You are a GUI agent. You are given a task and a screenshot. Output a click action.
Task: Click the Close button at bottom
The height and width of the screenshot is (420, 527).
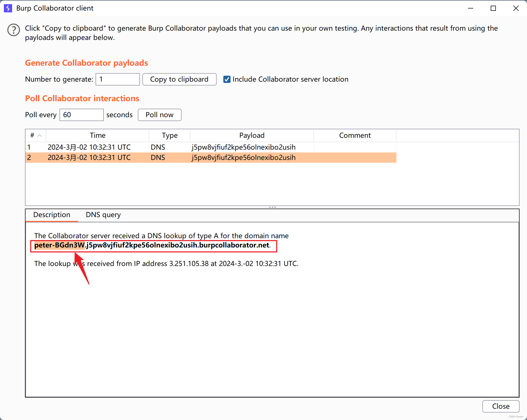click(500, 406)
